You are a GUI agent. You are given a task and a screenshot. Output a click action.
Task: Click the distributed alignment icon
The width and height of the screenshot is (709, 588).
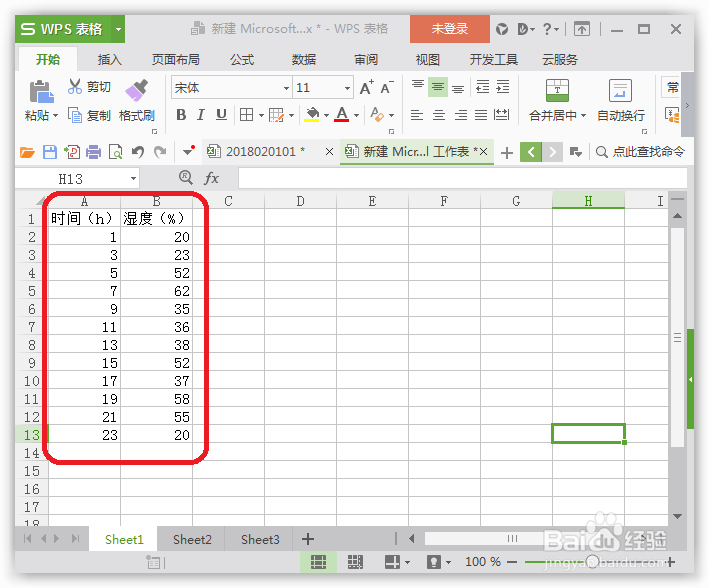point(501,115)
